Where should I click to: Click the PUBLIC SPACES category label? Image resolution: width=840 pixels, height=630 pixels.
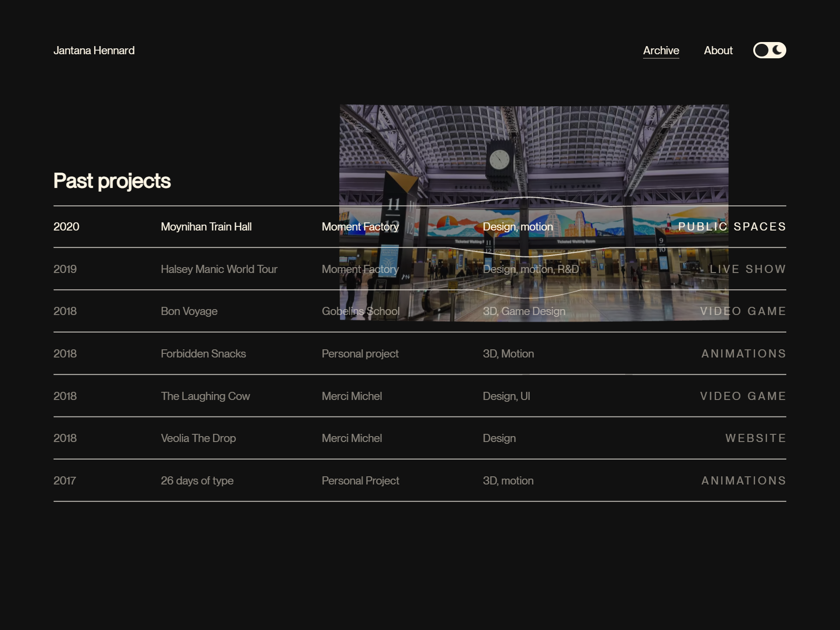(x=731, y=227)
